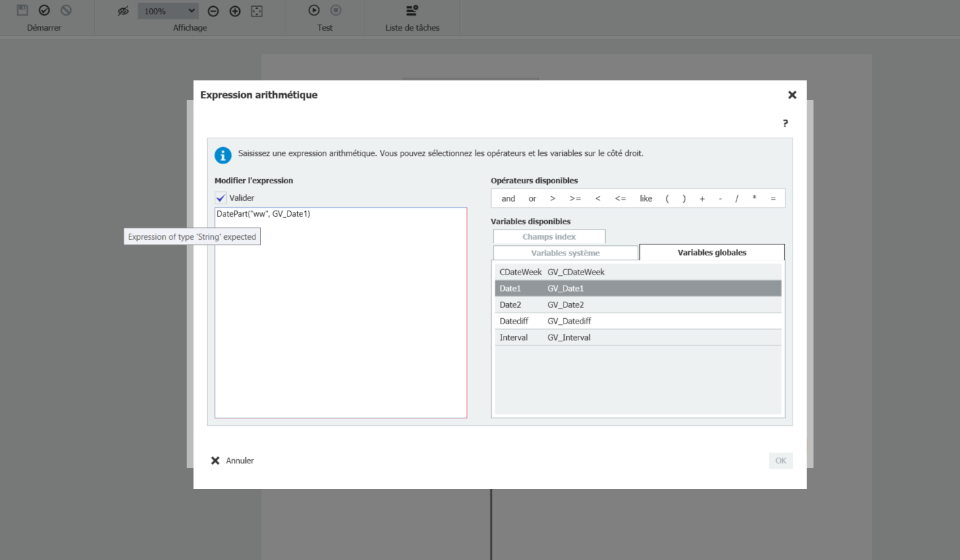Click the Annuler cancel button
960x560 pixels.
[233, 461]
